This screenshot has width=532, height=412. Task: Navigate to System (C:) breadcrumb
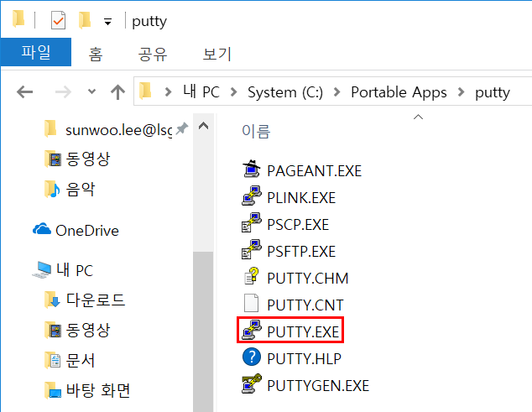coord(285,92)
